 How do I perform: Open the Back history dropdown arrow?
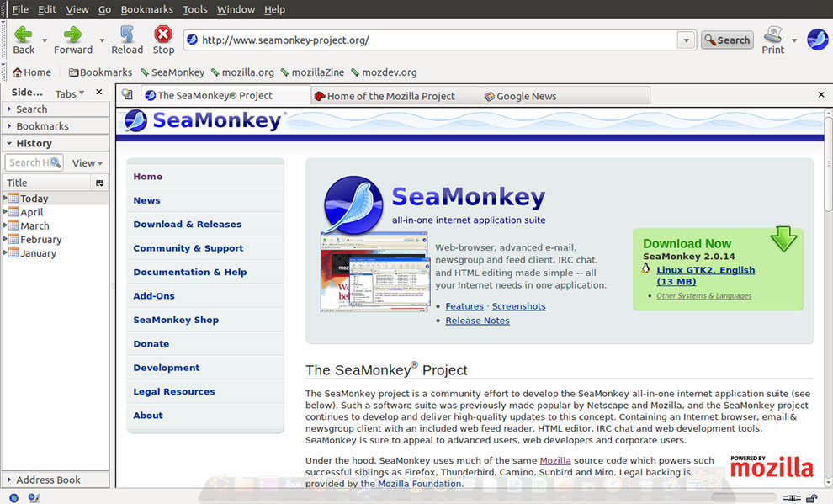pos(45,40)
